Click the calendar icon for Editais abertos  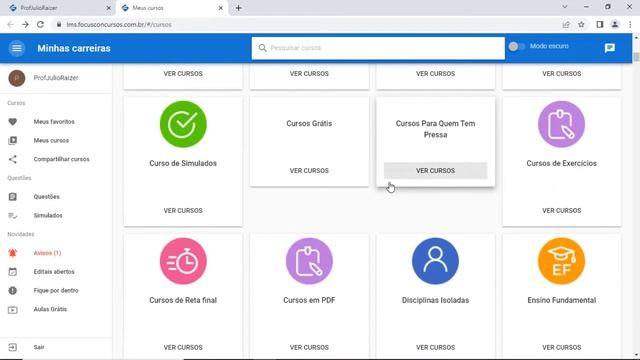[x=13, y=272]
